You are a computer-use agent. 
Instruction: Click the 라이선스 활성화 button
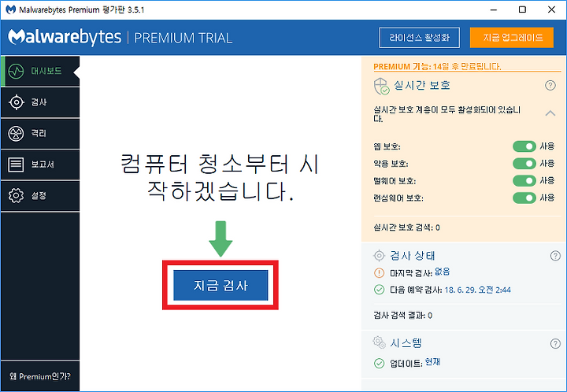(x=420, y=38)
